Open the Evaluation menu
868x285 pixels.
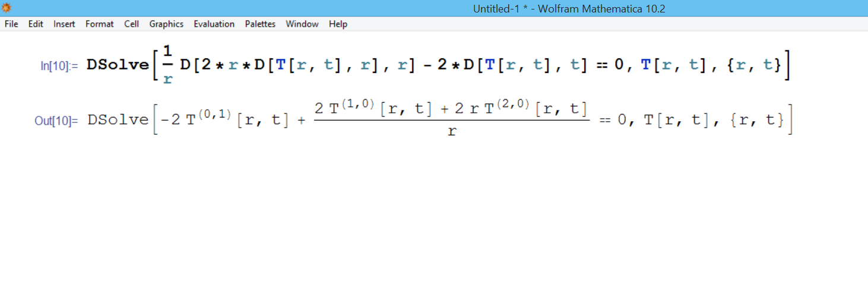tap(214, 24)
